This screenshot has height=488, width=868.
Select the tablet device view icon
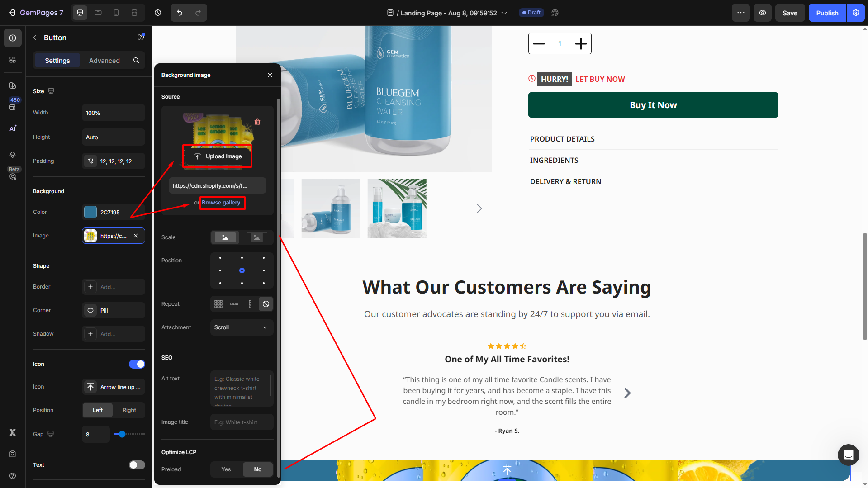point(98,13)
